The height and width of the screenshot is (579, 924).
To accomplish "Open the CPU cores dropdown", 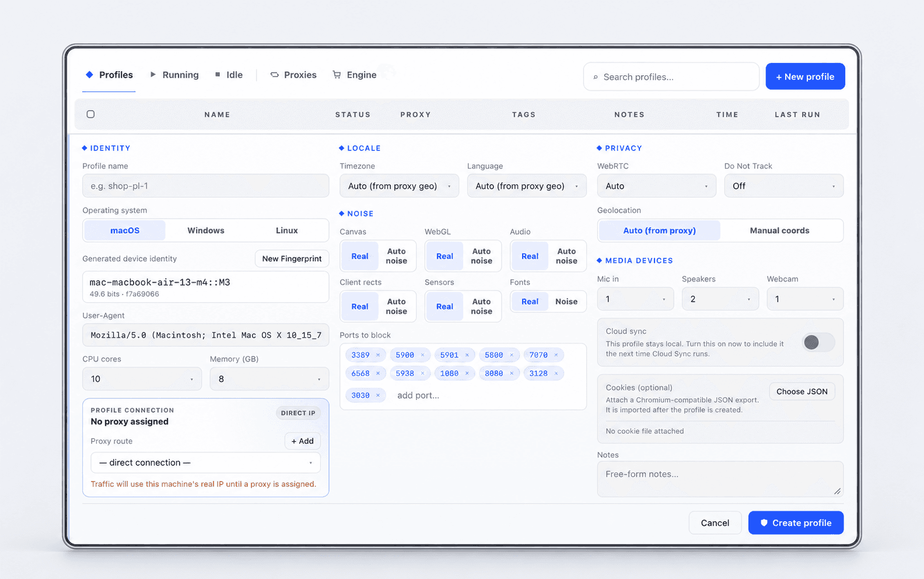I will (x=142, y=379).
